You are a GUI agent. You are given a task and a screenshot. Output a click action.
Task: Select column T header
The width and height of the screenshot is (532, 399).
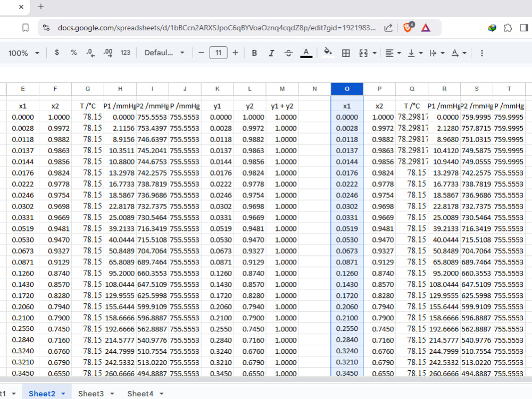[509, 89]
